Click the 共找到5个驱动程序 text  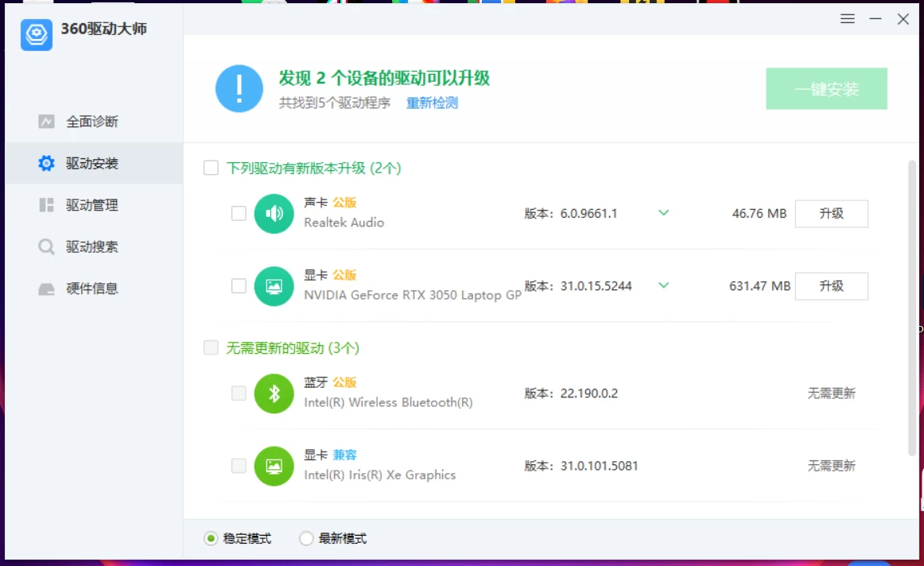[335, 103]
